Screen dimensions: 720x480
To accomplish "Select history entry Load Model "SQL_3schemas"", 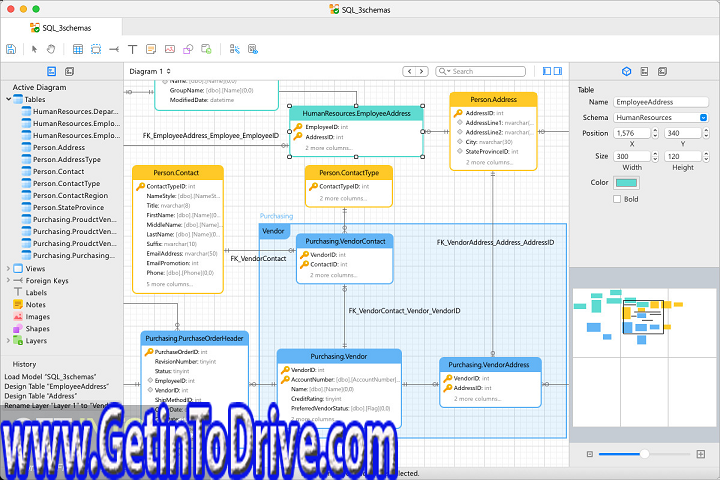I will pos(50,377).
